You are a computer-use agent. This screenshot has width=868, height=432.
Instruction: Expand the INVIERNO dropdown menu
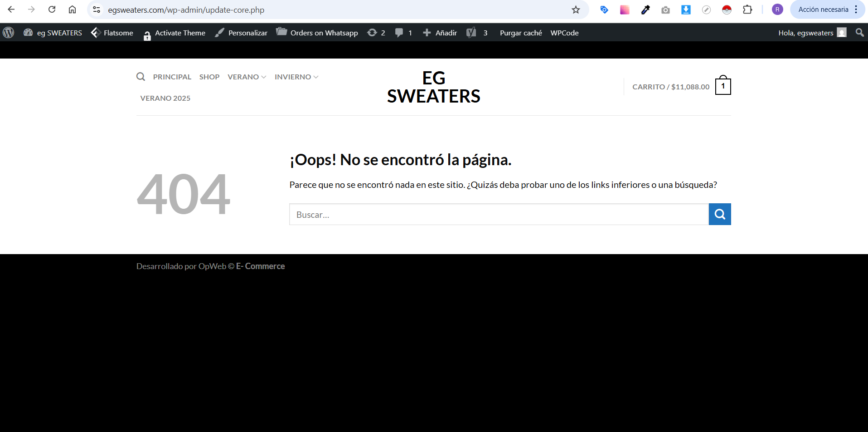(296, 77)
